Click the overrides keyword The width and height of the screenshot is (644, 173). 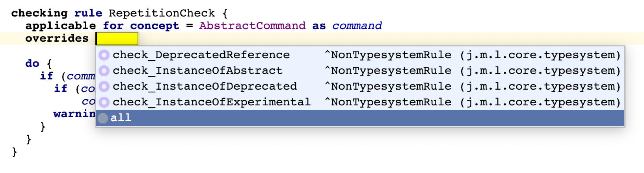coord(57,39)
